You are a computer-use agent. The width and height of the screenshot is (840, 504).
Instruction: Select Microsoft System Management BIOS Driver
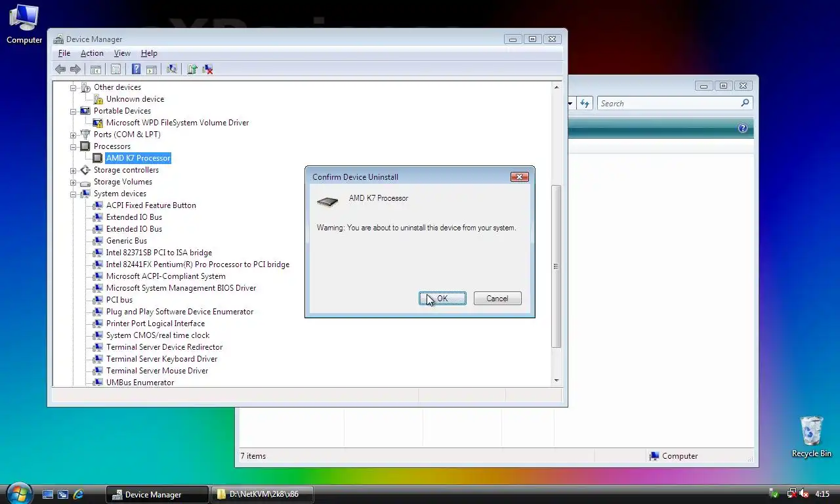(x=181, y=288)
